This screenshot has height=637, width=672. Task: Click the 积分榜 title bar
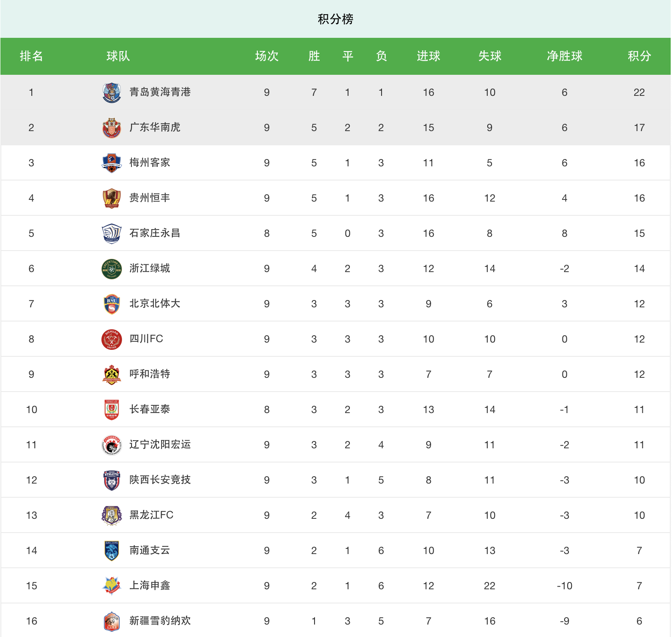336,19
